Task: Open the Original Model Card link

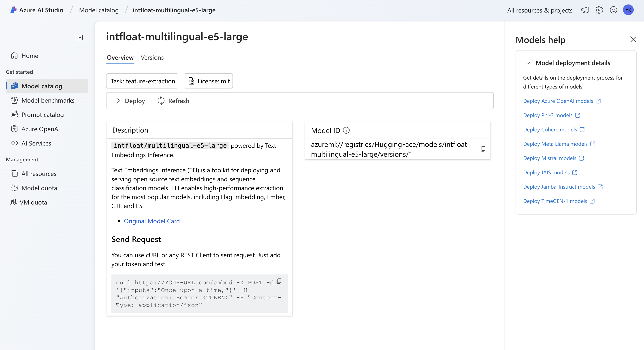Action: [152, 221]
